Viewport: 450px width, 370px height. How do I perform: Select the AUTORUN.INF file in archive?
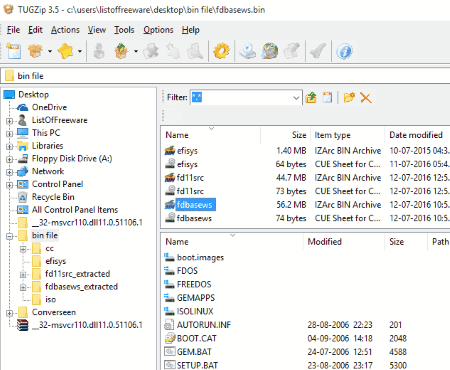pyautogui.click(x=204, y=325)
